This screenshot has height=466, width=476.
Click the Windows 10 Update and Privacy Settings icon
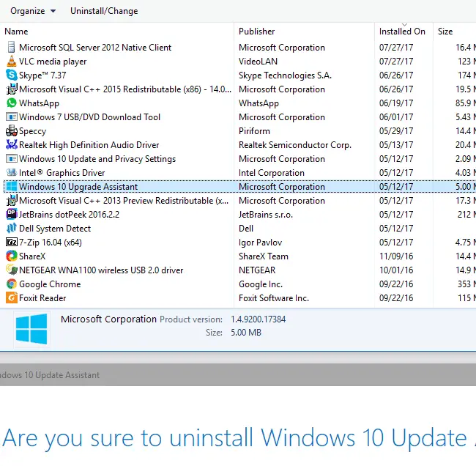12,159
